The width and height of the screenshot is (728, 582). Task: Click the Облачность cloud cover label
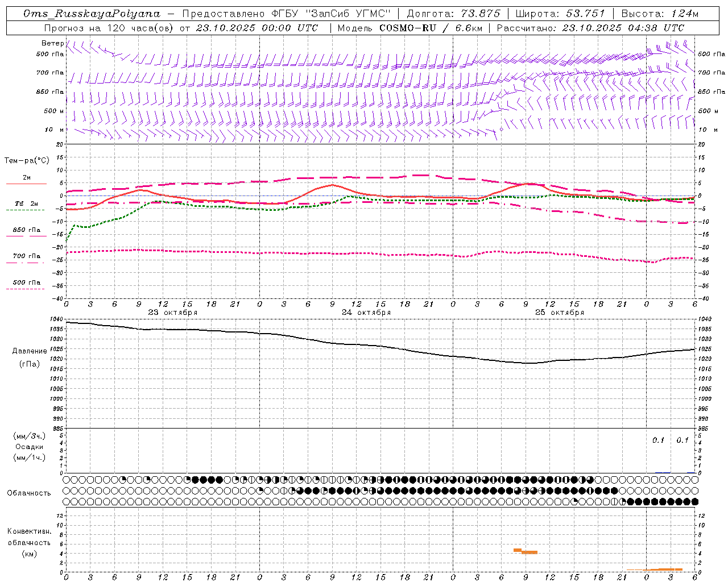[x=29, y=493]
